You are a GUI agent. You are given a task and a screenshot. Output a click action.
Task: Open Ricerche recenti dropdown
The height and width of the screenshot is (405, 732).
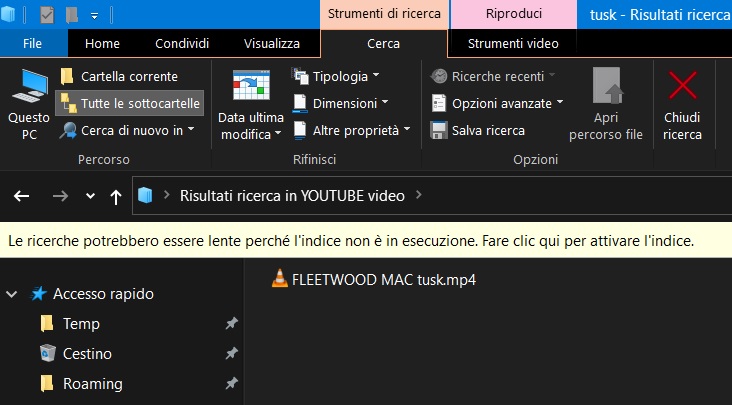pos(493,77)
